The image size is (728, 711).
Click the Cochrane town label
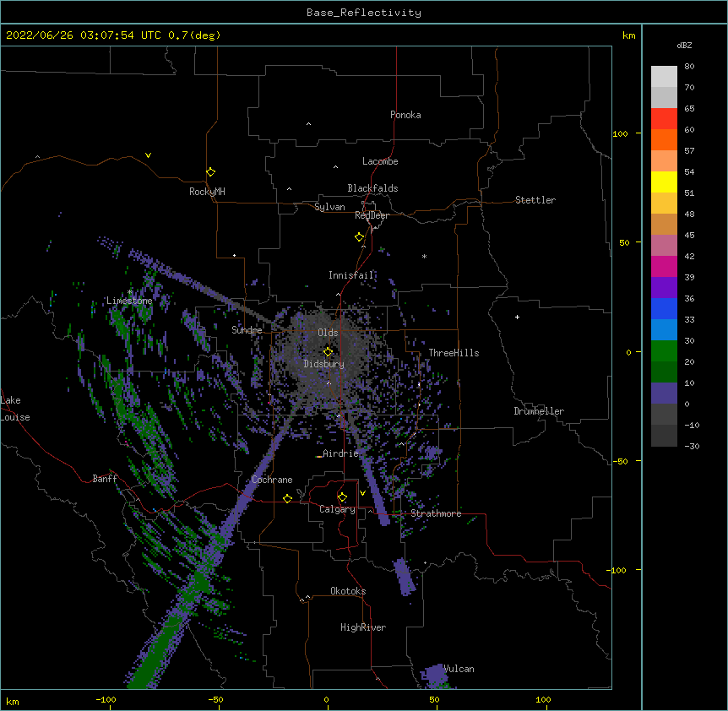272,480
